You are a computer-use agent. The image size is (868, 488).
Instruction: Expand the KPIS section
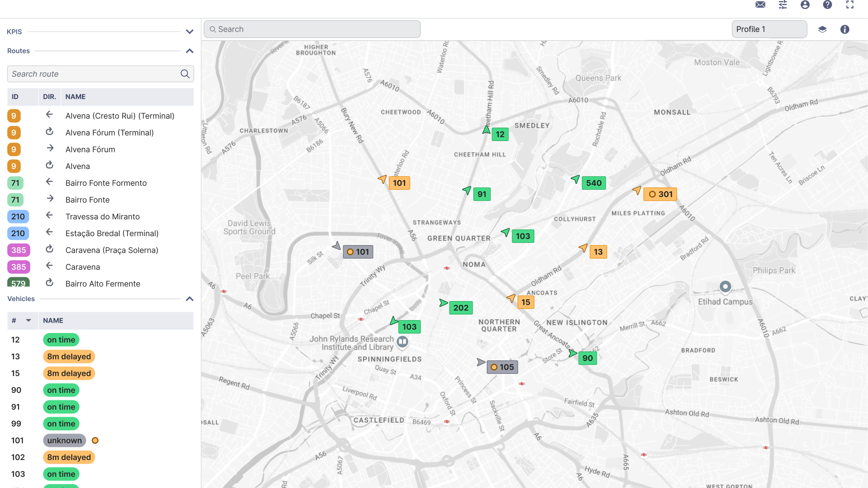(x=189, y=32)
